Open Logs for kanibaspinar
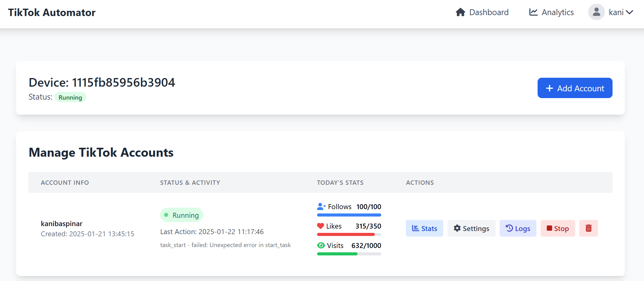This screenshot has width=644, height=281. pyautogui.click(x=518, y=228)
